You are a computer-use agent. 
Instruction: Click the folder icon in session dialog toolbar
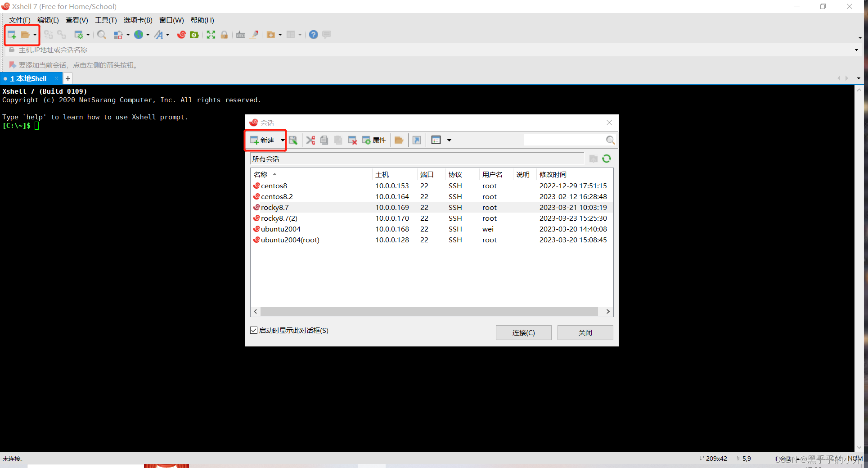pos(399,140)
